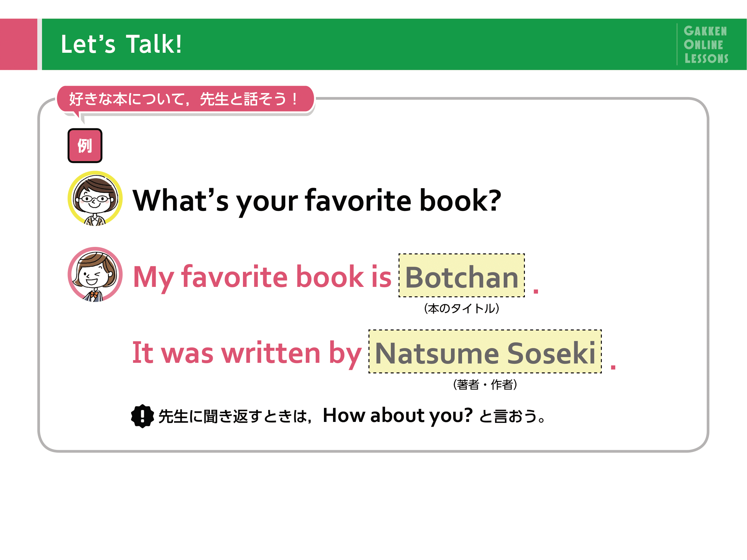Viewport: 747px width, 560px height.
Task: Click the highlighted Botchan book title box
Action: [x=461, y=276]
